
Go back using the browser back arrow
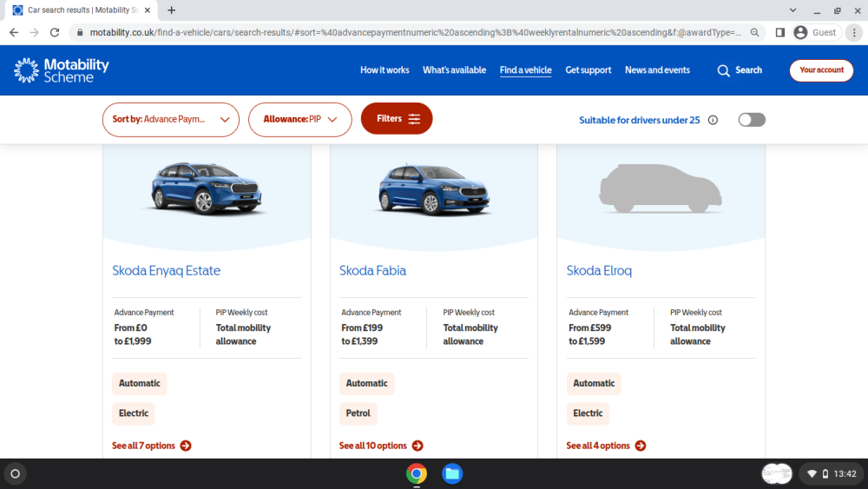(x=14, y=33)
